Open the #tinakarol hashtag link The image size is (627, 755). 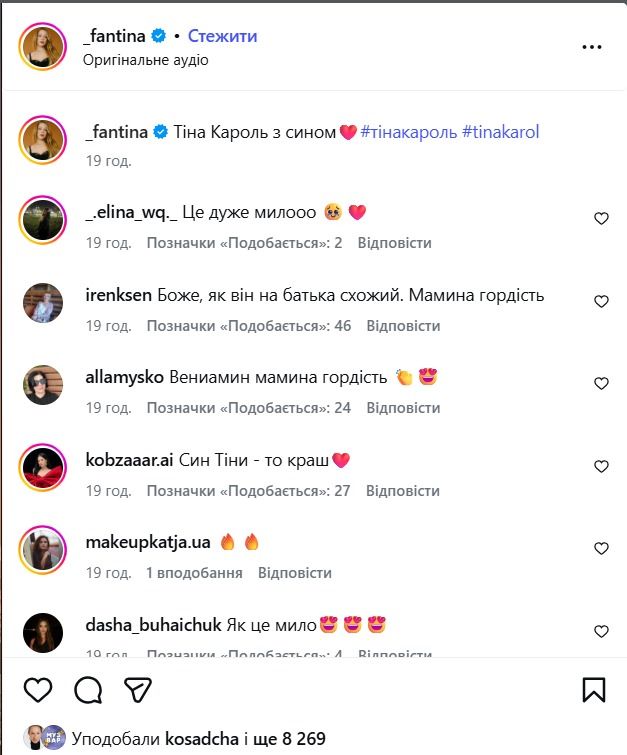pos(500,132)
